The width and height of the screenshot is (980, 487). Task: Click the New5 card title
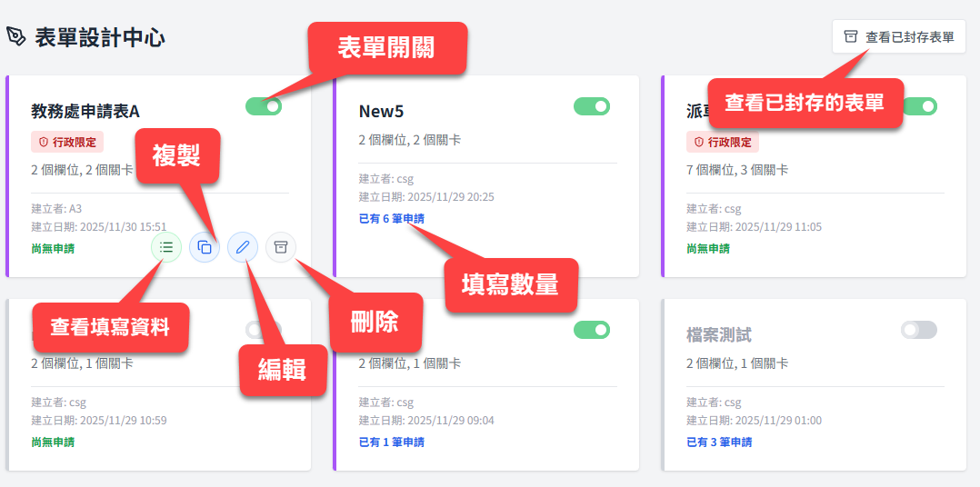click(381, 112)
